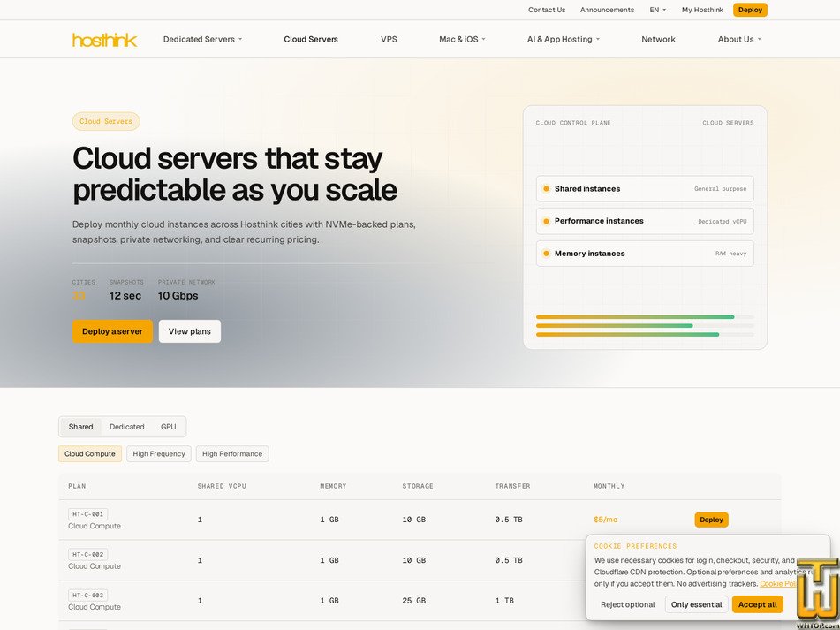Open the VPS nav item
This screenshot has width=840, height=630.
click(x=389, y=39)
